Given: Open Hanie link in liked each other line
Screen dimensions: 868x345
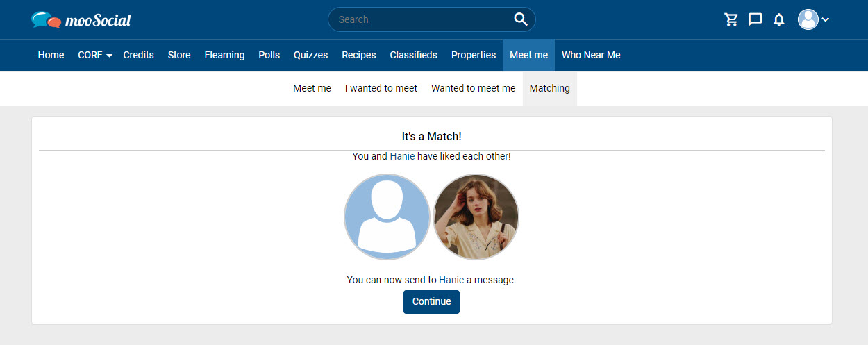Looking at the screenshot, I should click(402, 156).
